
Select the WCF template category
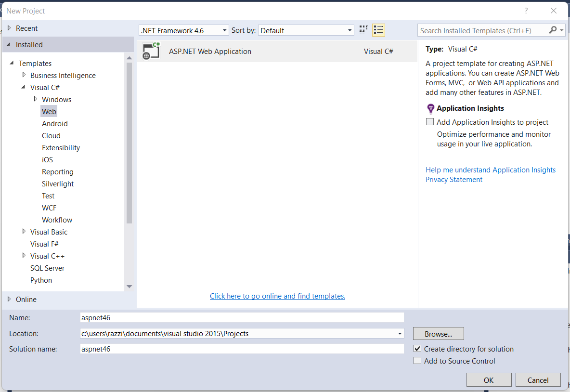[x=49, y=208]
